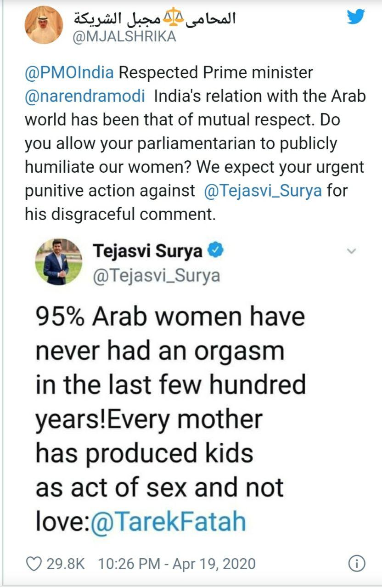
Task: Open the info icon beside the timestamp
Action: tap(356, 564)
